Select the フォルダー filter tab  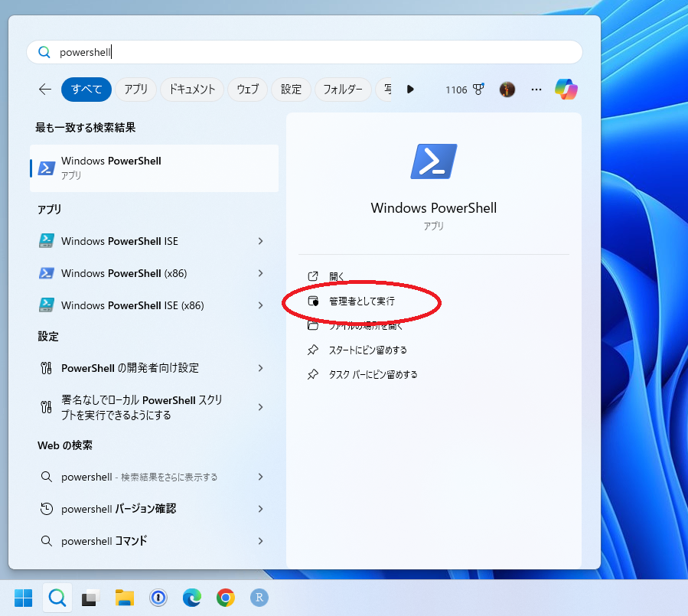click(x=343, y=90)
